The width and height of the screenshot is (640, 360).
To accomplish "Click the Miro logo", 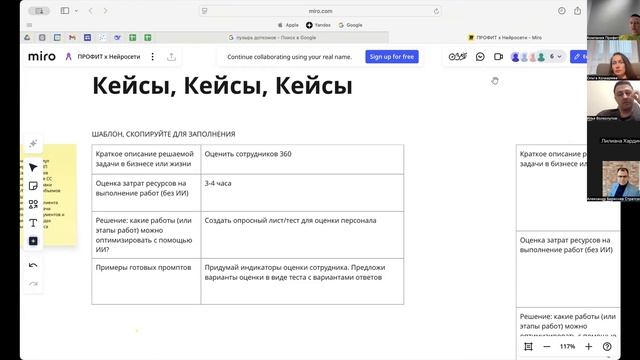I will pos(42,56).
